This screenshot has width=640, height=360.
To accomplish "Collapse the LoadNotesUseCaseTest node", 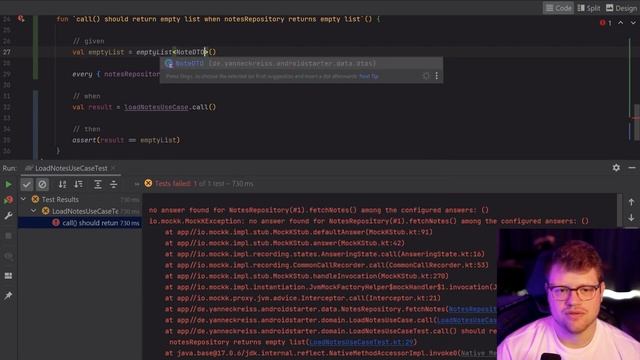I will pos(33,211).
